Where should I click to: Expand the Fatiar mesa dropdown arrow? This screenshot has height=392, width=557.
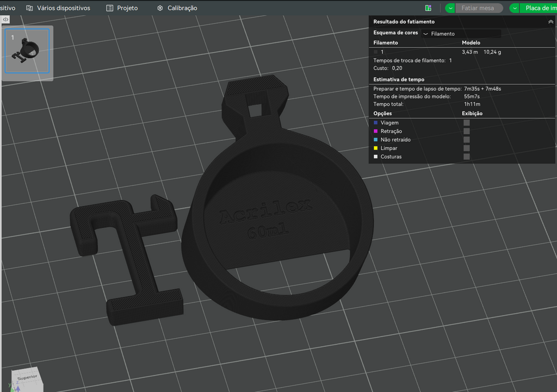click(x=450, y=8)
